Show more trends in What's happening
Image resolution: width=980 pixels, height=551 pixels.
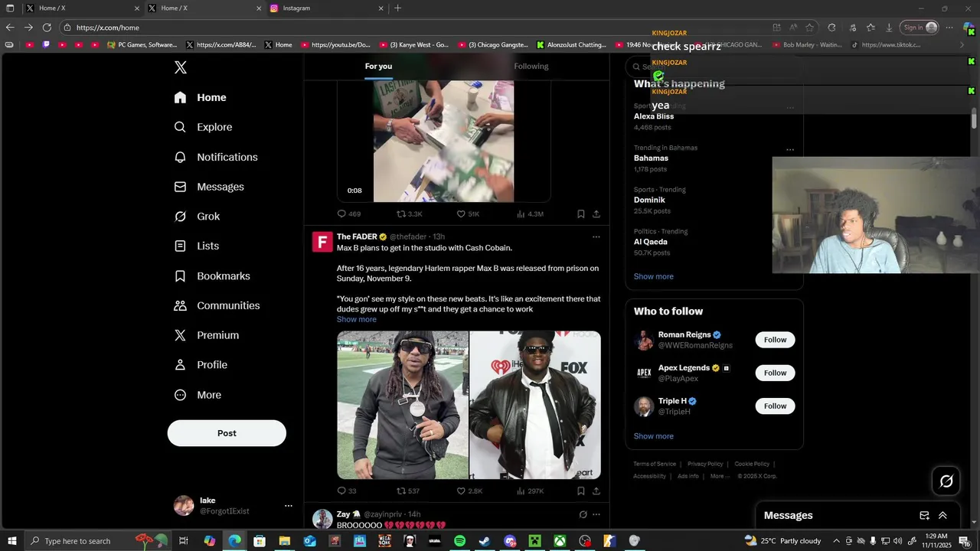coord(654,276)
